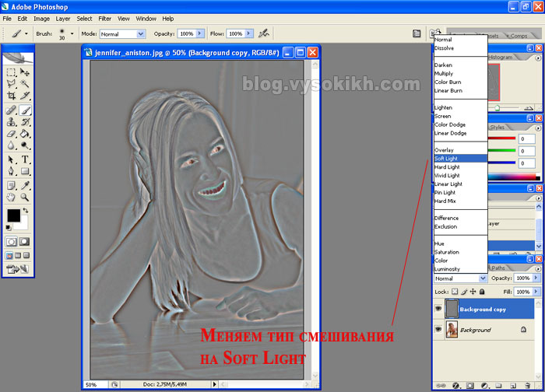Screen dimensions: 545x392
Task: Switch to the Paths tab
Action: [x=498, y=268]
